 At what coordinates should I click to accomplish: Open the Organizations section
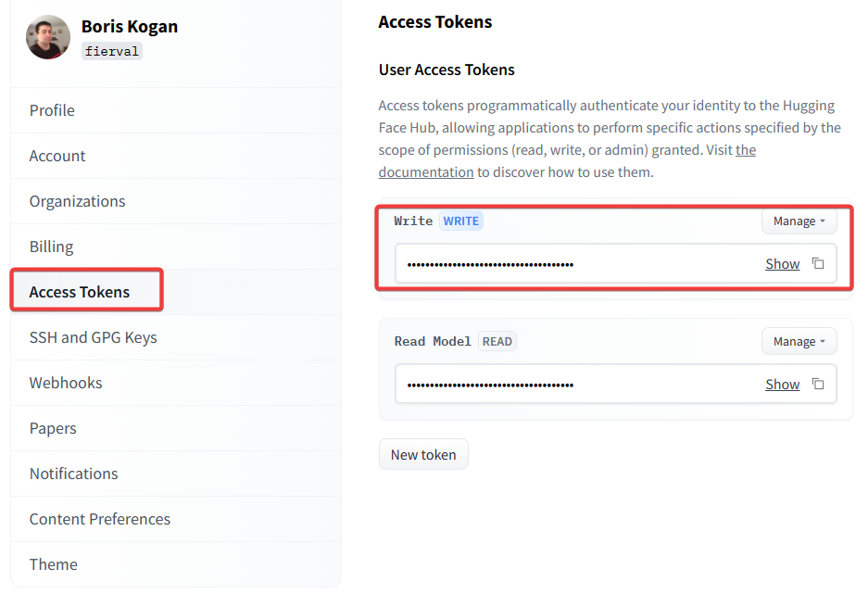[x=77, y=201]
